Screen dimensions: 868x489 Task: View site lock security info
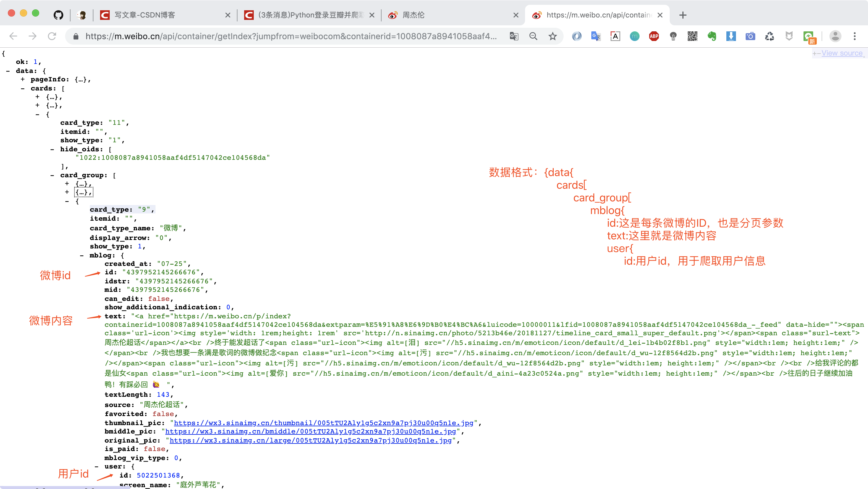click(x=76, y=36)
